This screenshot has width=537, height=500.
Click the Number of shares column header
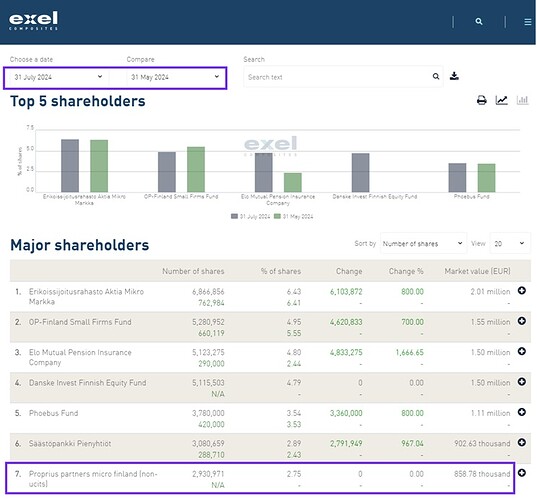pos(193,271)
